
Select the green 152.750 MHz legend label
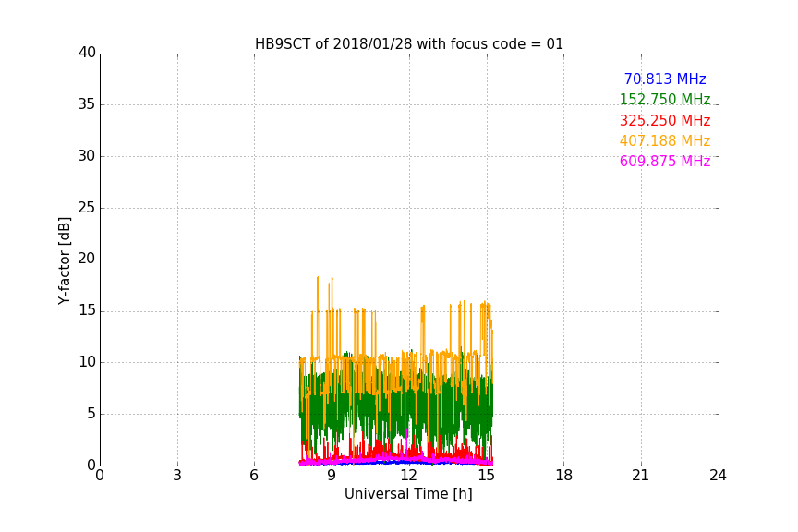(665, 99)
